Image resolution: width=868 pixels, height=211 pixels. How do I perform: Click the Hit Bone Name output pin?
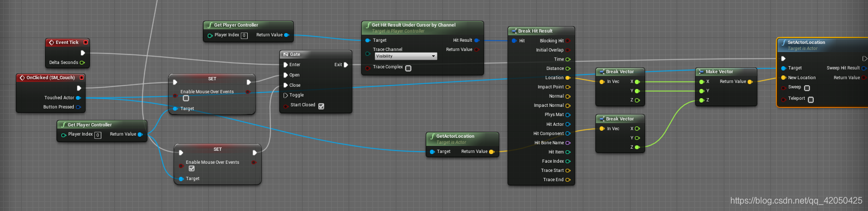coord(568,143)
